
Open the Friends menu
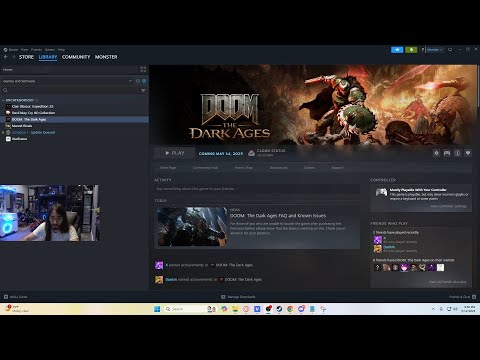point(36,49)
